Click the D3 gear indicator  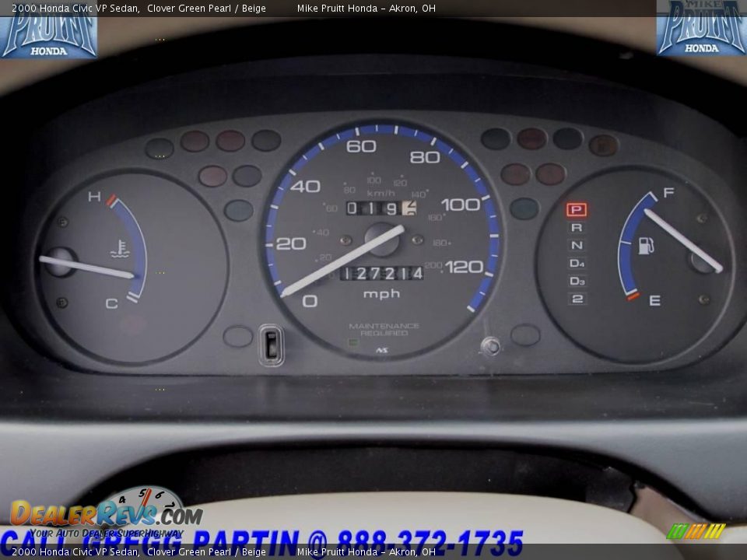click(x=577, y=281)
